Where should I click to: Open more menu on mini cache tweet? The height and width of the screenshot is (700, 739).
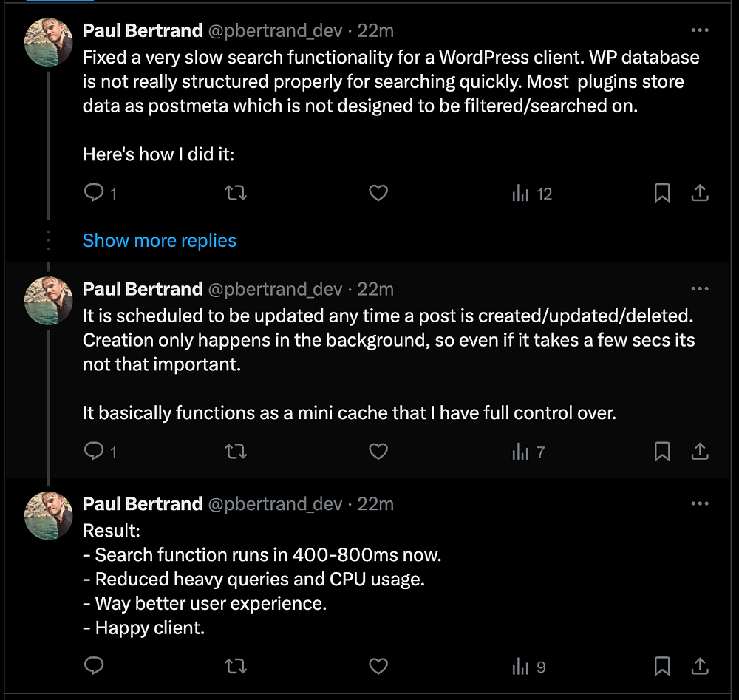tap(699, 288)
